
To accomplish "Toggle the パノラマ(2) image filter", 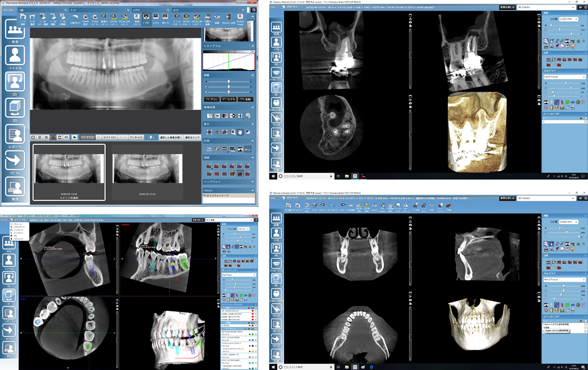I will coord(88,137).
